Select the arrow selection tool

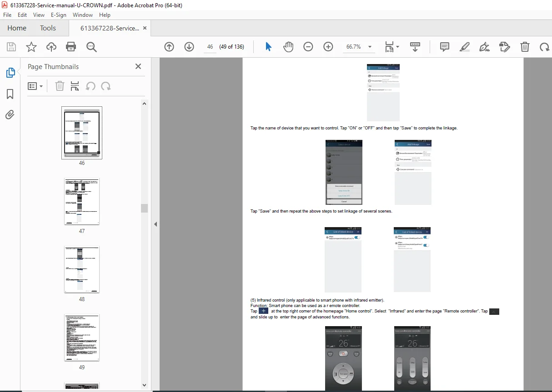[268, 47]
